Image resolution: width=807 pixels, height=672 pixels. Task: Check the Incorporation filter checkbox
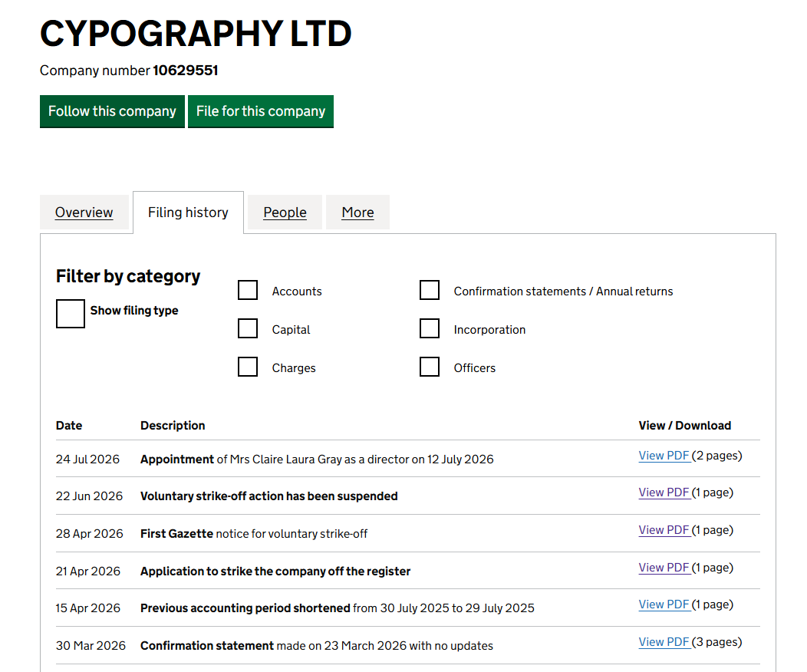430,328
